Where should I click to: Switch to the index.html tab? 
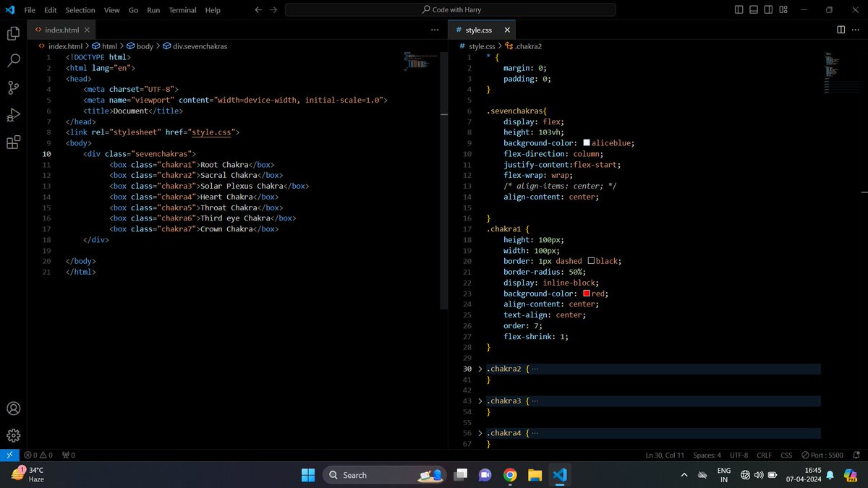click(61, 30)
